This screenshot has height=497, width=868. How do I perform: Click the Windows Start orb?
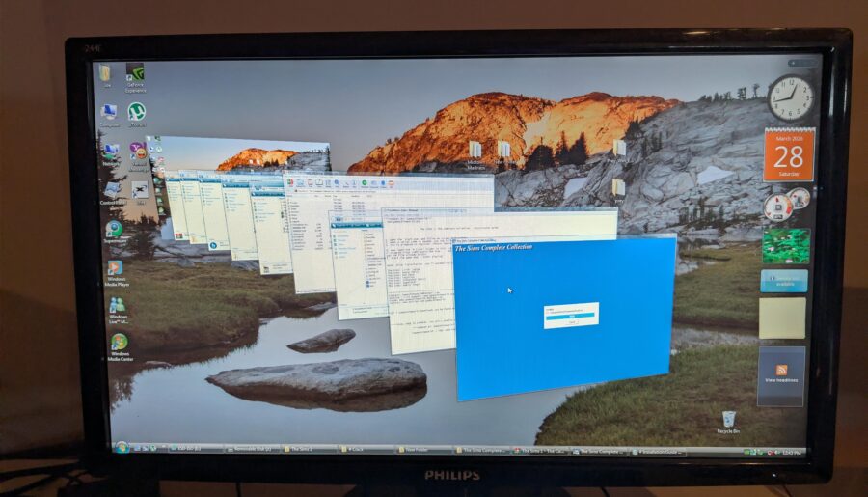[122, 447]
